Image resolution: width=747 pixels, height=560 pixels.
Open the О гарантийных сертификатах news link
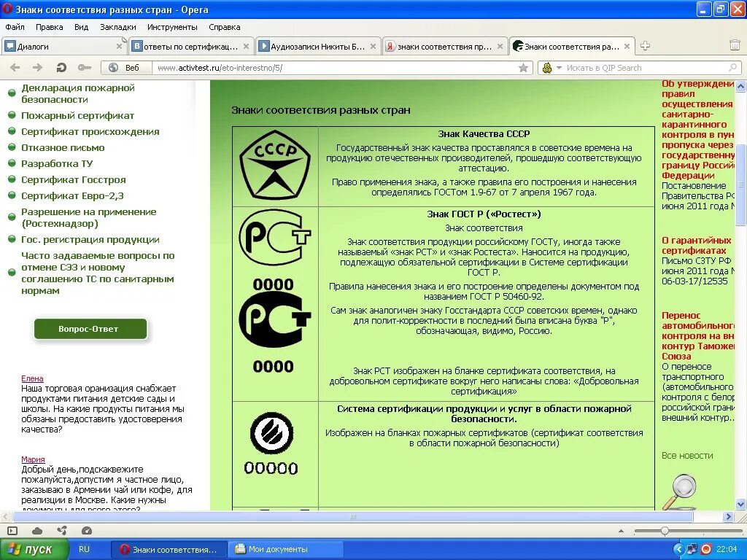click(x=696, y=245)
